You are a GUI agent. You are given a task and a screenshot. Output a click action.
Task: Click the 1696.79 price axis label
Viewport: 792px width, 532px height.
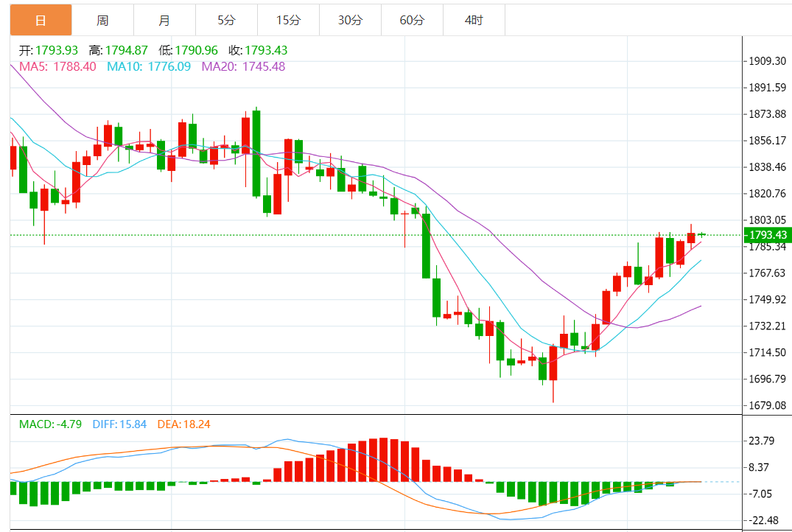click(x=767, y=379)
